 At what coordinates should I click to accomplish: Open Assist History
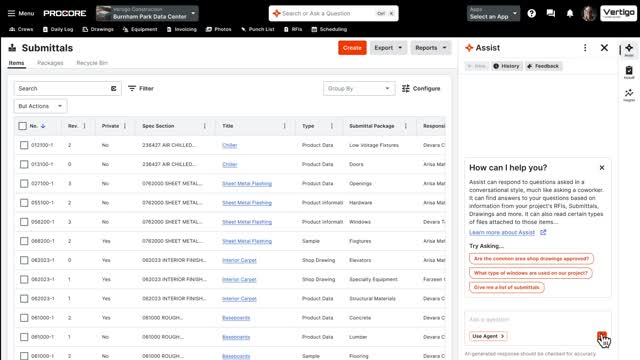(x=506, y=66)
